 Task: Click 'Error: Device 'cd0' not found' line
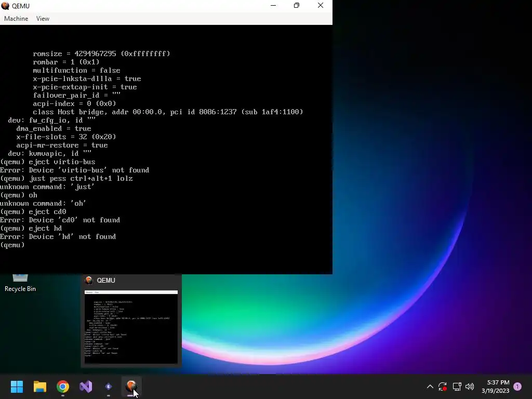(60, 220)
